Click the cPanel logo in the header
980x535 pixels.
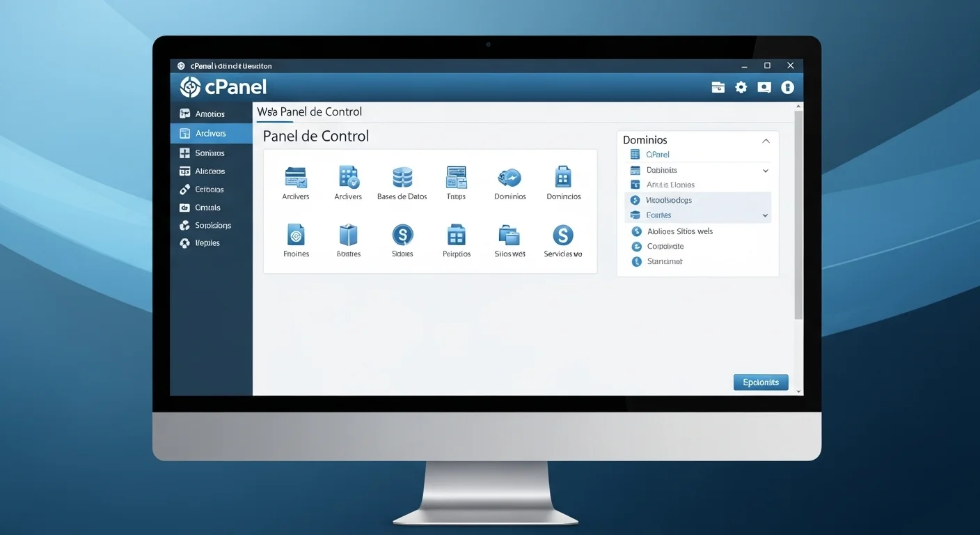[223, 87]
